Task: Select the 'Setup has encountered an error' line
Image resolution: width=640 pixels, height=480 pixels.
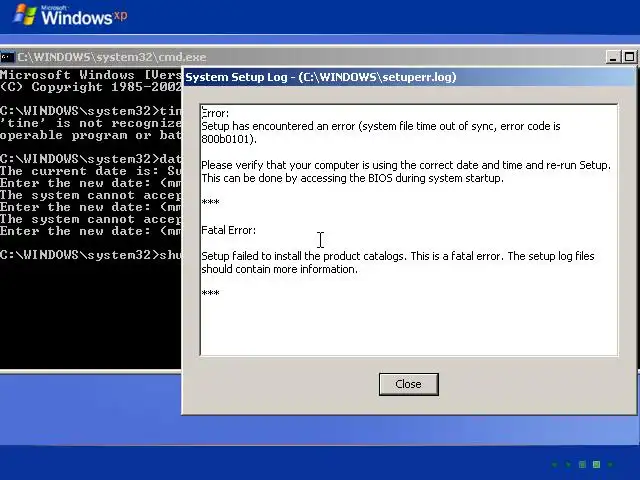Action: tap(380, 126)
